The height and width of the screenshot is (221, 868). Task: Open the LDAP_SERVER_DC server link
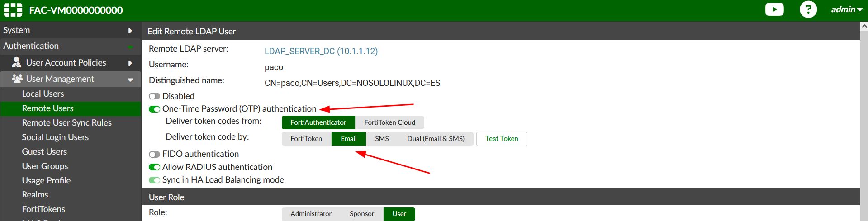tap(321, 51)
